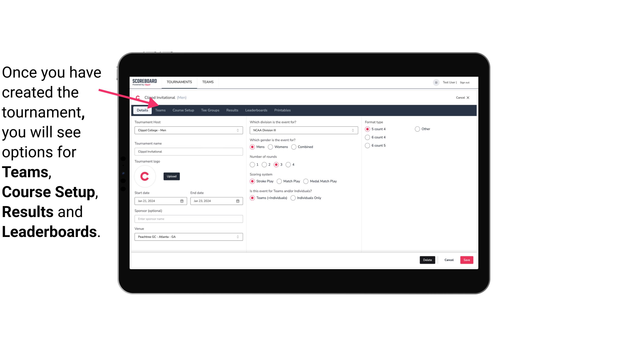The width and height of the screenshot is (644, 346).
Task: Click the Tournament name input field
Action: coord(189,151)
